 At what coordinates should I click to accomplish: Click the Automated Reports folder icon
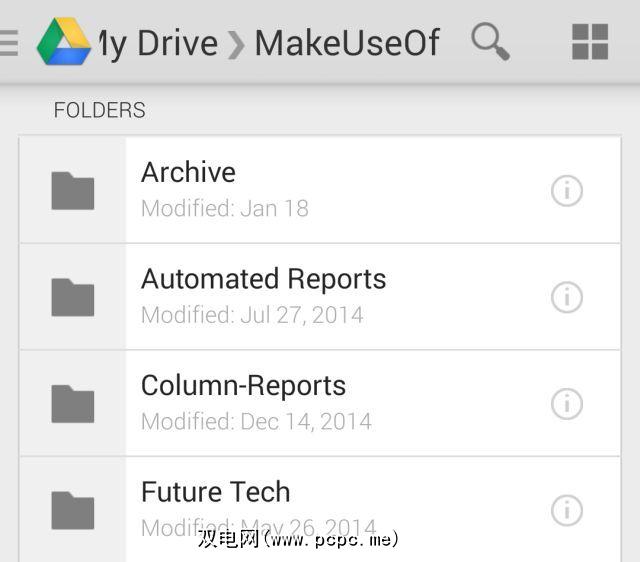click(73, 297)
